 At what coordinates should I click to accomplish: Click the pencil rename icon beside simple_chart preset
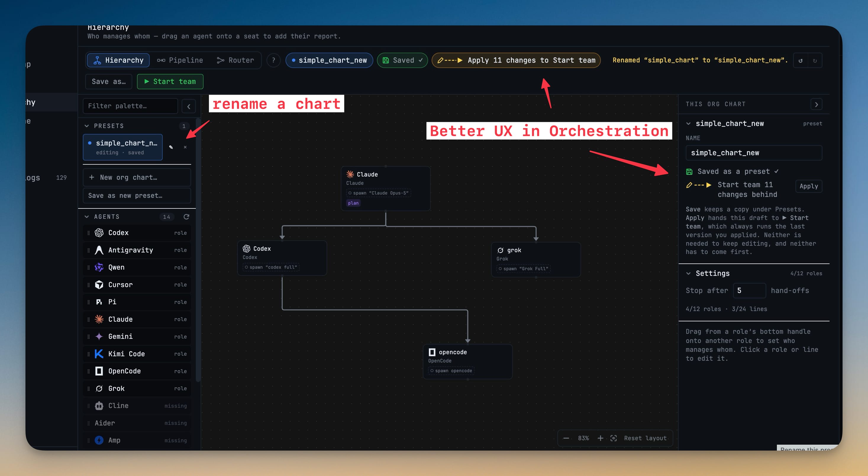[171, 147]
